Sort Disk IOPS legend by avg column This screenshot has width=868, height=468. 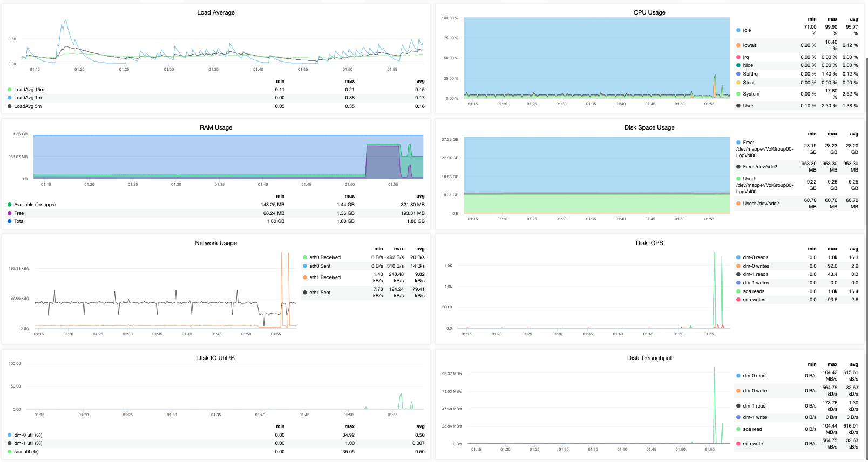click(854, 249)
